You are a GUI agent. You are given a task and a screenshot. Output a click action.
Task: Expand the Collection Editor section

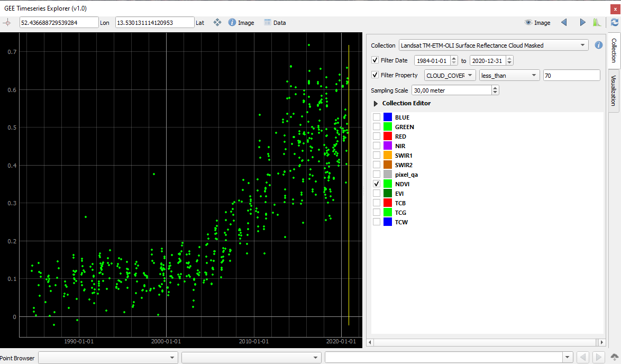tap(376, 103)
